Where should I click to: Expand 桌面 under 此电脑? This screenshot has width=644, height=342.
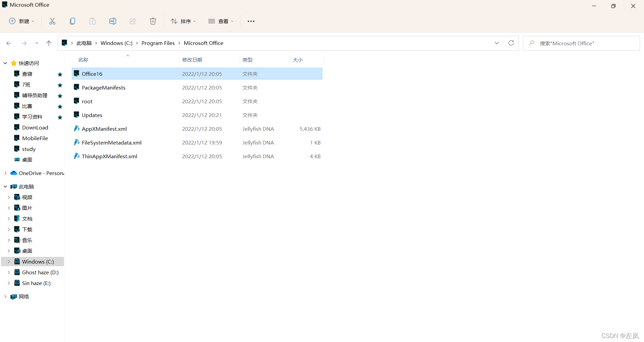9,251
